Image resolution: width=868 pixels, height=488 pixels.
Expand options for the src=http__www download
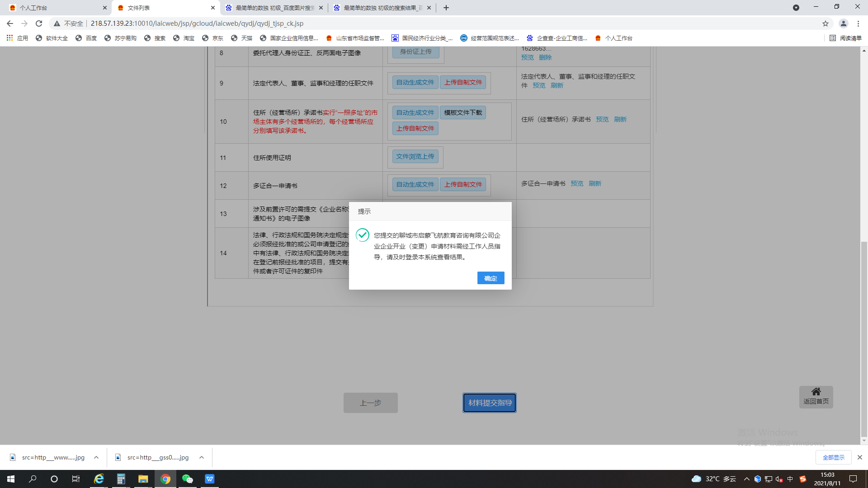tap(96, 457)
